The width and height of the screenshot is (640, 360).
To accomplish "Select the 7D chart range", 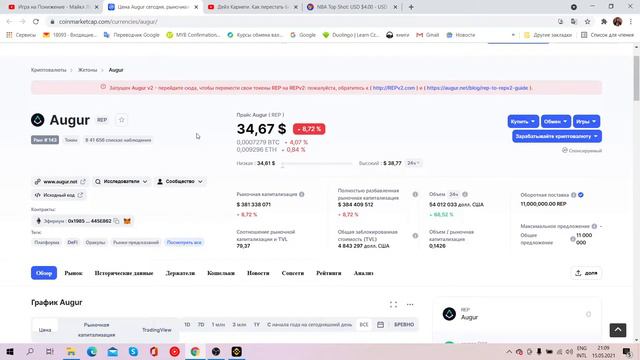I will pyautogui.click(x=201, y=324).
